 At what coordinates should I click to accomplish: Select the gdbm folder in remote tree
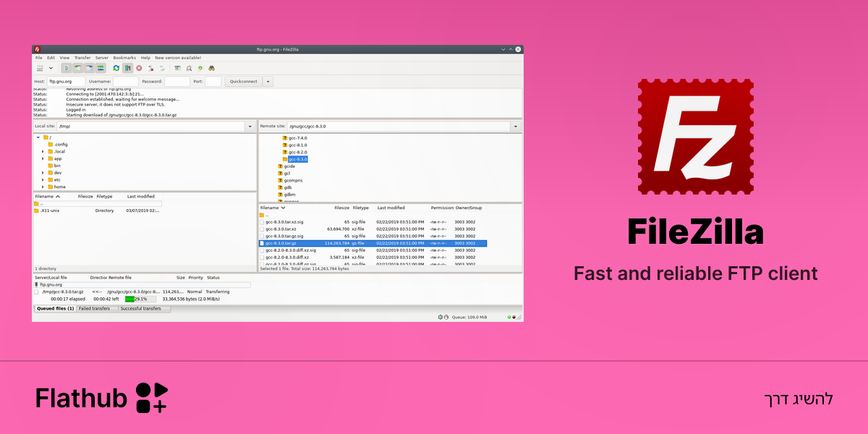(x=286, y=195)
